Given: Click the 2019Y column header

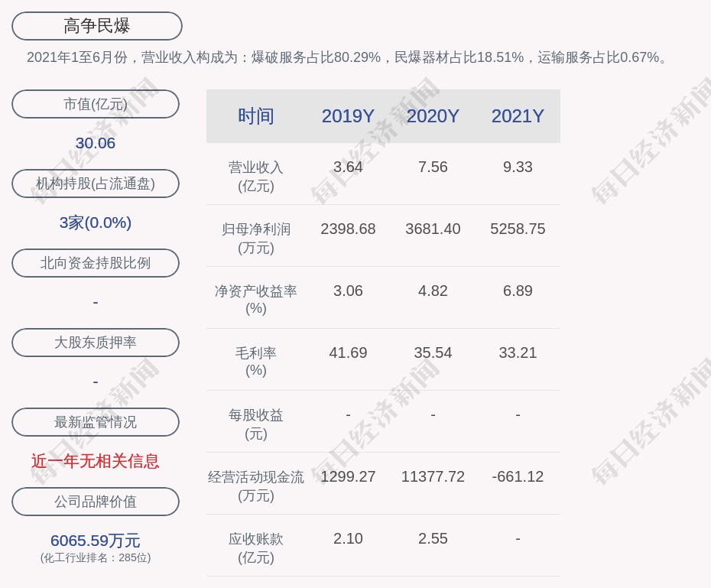Looking at the screenshot, I should (x=348, y=116).
